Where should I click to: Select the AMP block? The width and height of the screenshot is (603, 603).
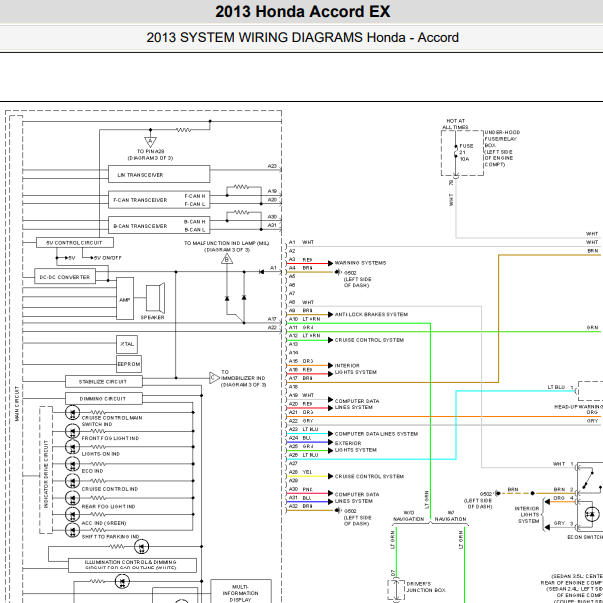point(125,298)
